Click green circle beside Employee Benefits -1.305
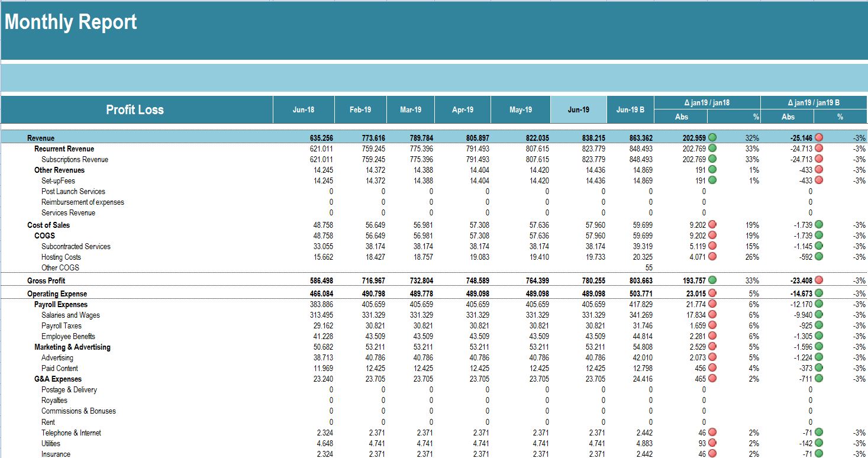This screenshot has height=458, width=868. (x=819, y=336)
